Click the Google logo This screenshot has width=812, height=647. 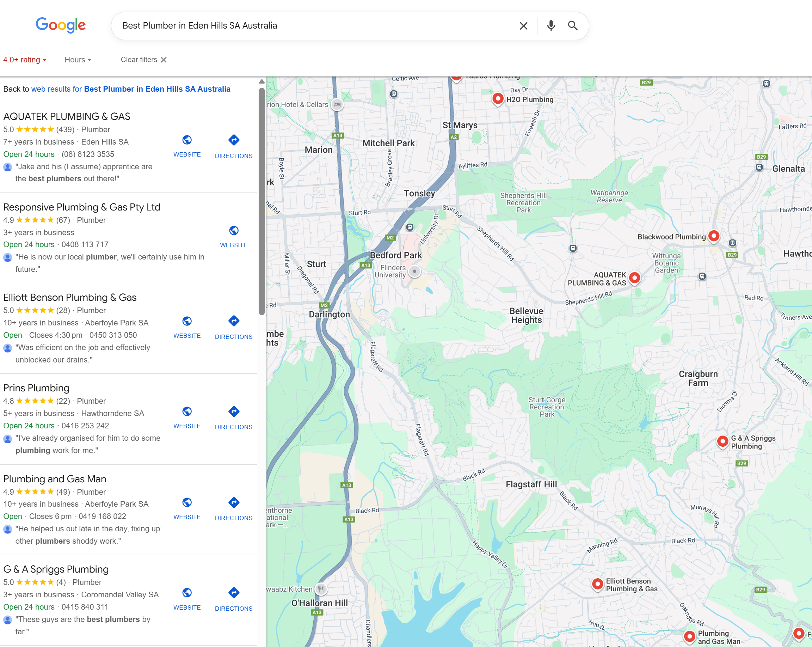(x=61, y=25)
